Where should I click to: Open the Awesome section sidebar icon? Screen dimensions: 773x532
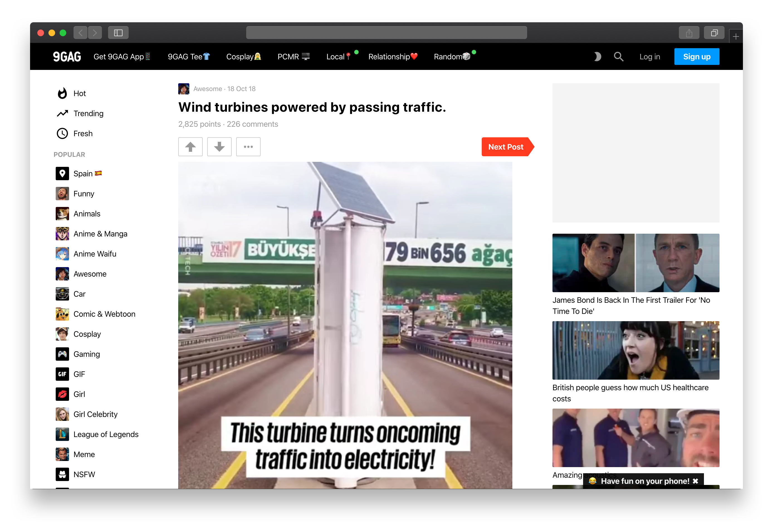point(62,274)
